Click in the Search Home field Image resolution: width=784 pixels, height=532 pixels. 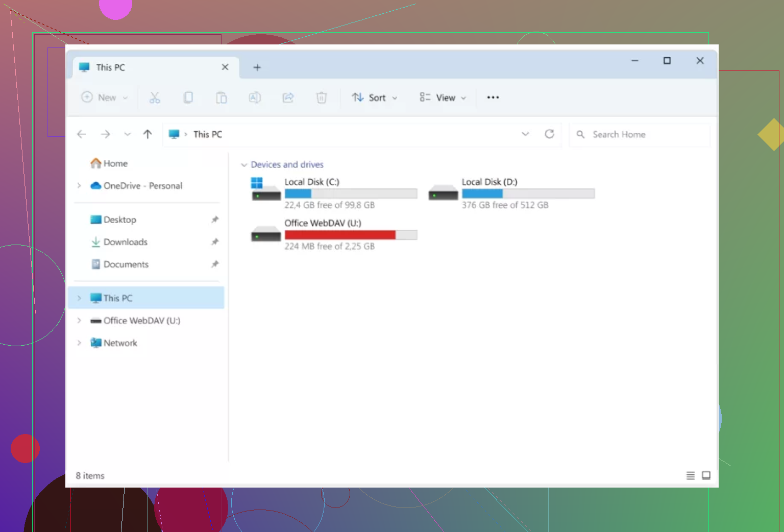[x=640, y=134]
